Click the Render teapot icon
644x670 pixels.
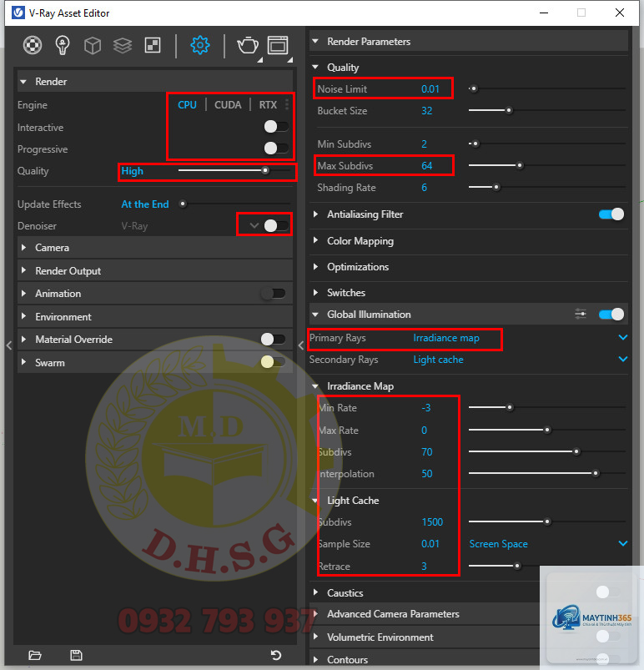[x=248, y=45]
